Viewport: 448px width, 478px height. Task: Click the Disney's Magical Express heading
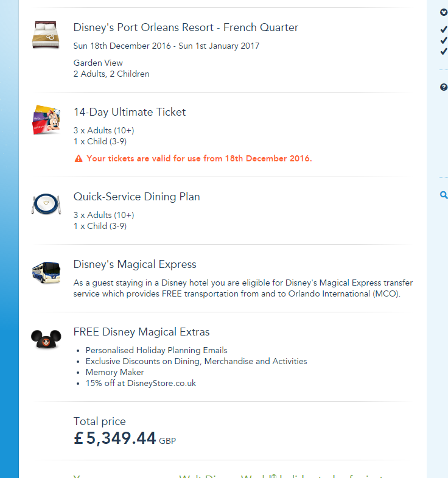coord(135,264)
